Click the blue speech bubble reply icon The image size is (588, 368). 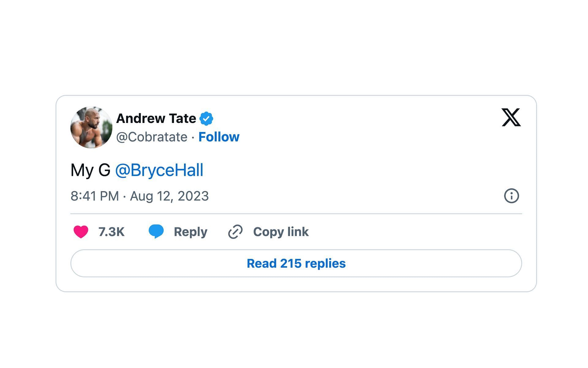(x=156, y=232)
